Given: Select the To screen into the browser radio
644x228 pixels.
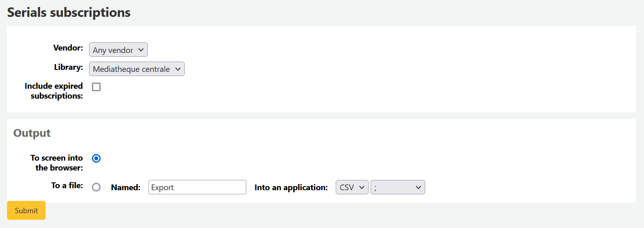Looking at the screenshot, I should coord(96,159).
